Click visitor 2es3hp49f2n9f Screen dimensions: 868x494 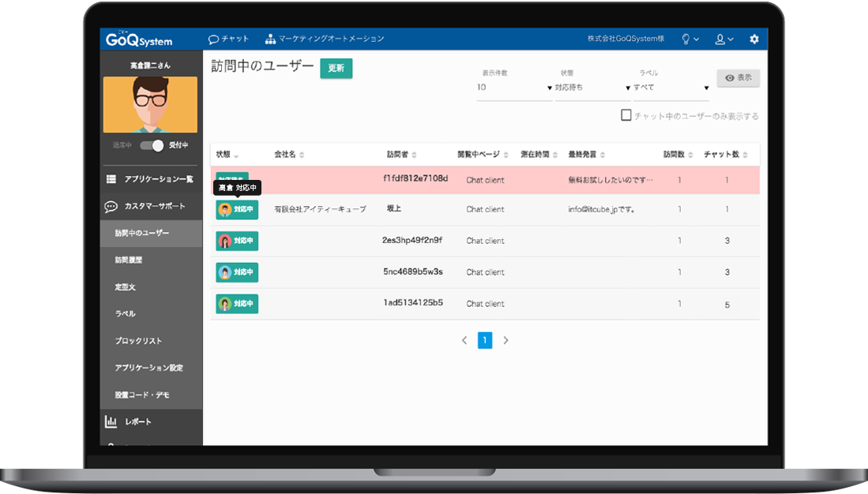click(412, 240)
